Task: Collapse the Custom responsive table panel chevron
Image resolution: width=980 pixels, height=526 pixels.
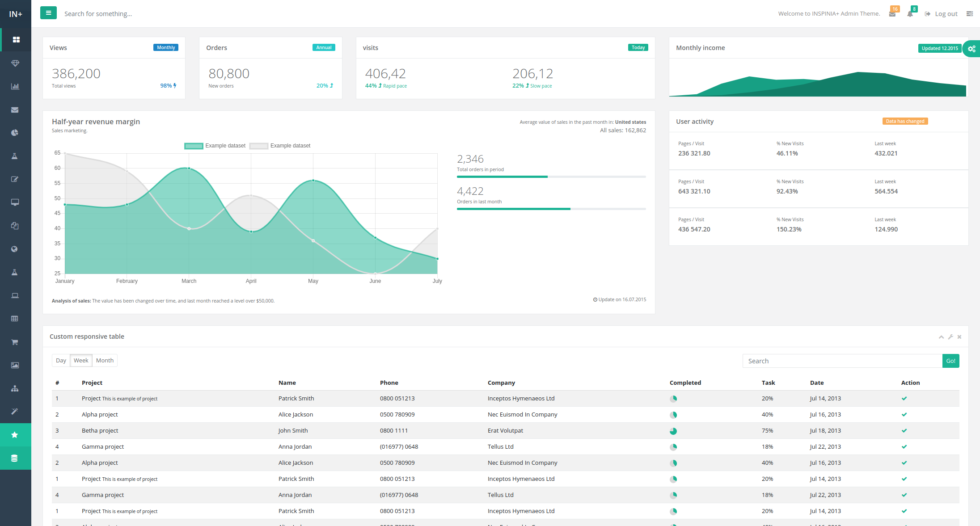Action: point(941,337)
